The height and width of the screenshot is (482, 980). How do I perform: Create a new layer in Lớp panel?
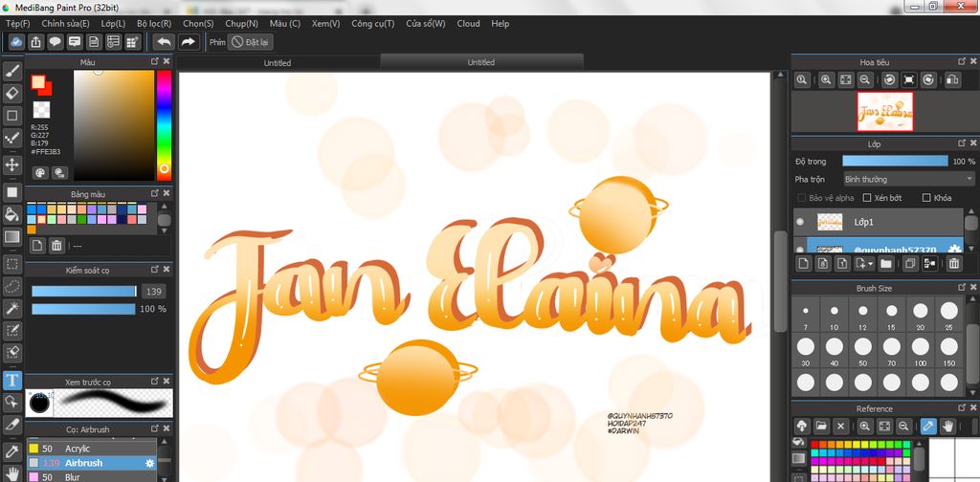click(804, 264)
